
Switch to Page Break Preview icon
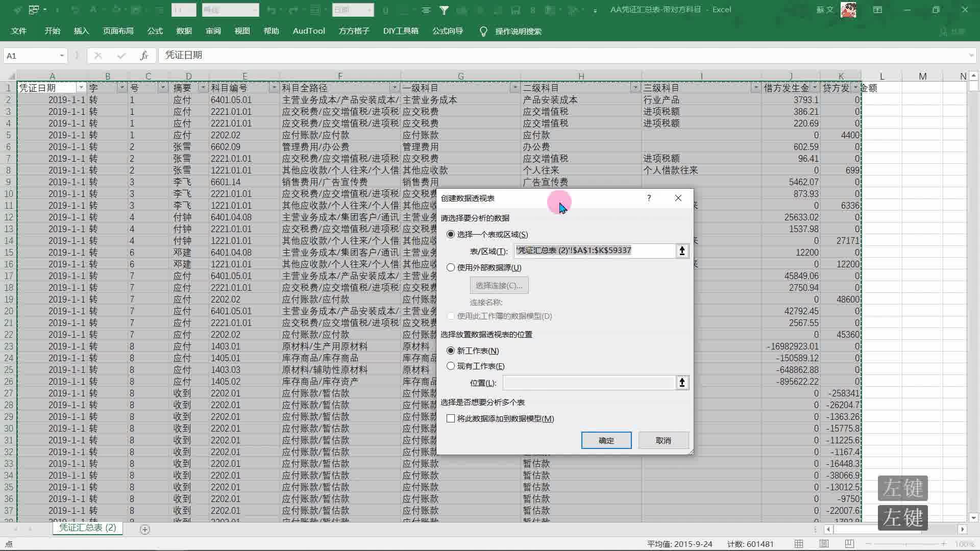(849, 544)
